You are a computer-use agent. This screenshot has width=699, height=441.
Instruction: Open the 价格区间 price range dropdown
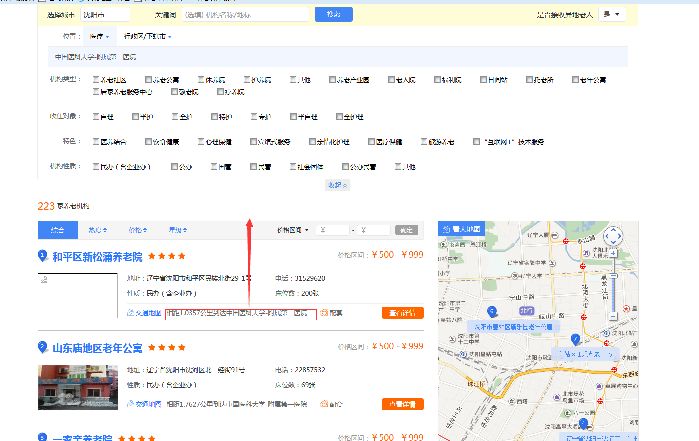292,230
